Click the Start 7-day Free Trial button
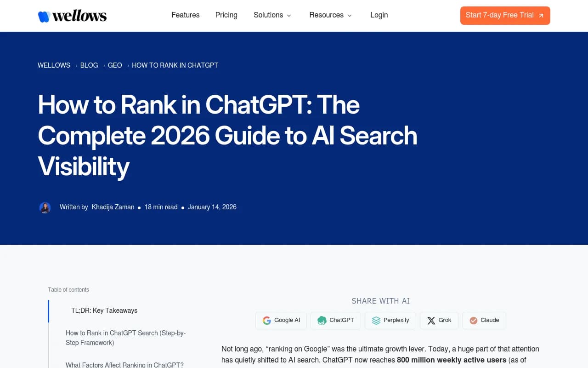Viewport: 588px width, 368px height. (x=505, y=15)
